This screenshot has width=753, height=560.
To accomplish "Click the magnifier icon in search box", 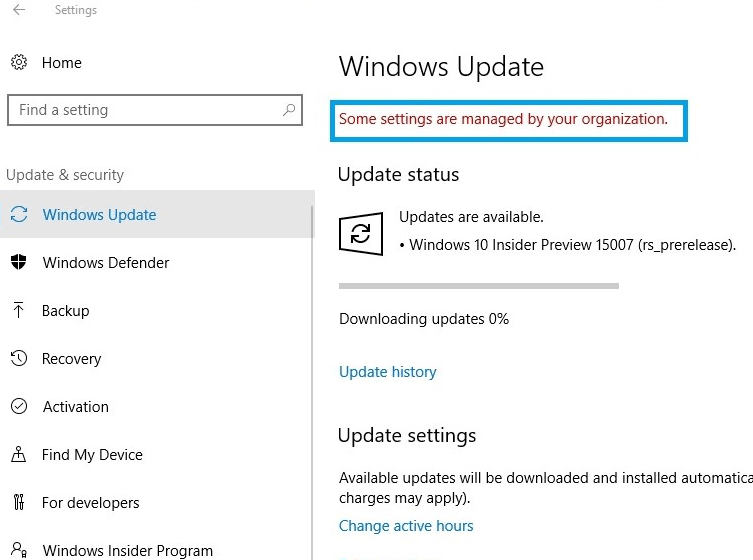I will tap(289, 110).
